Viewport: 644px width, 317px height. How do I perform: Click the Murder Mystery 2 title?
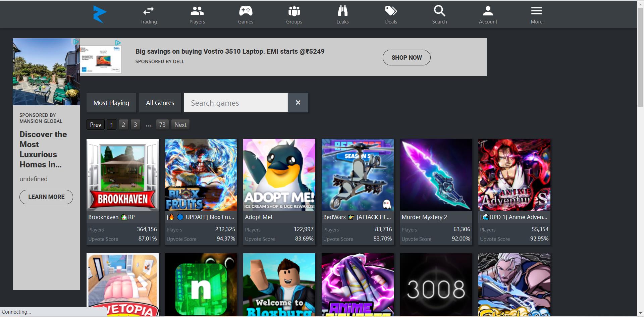click(424, 217)
